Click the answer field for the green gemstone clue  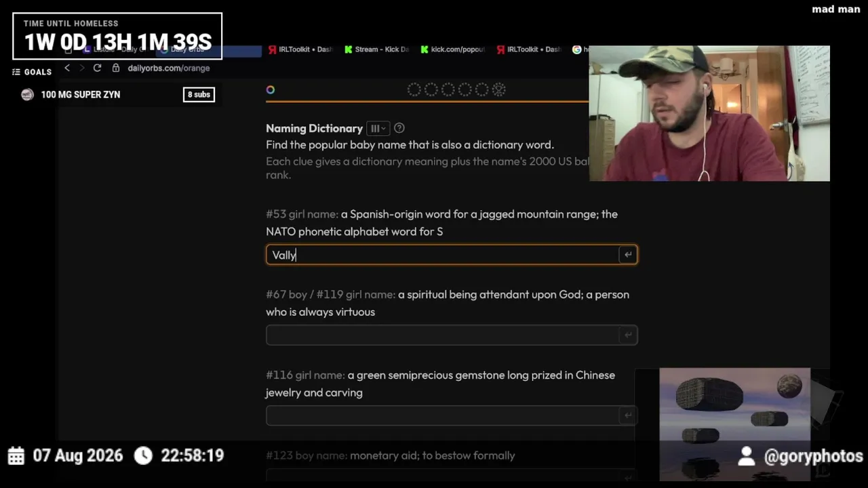pyautogui.click(x=452, y=415)
